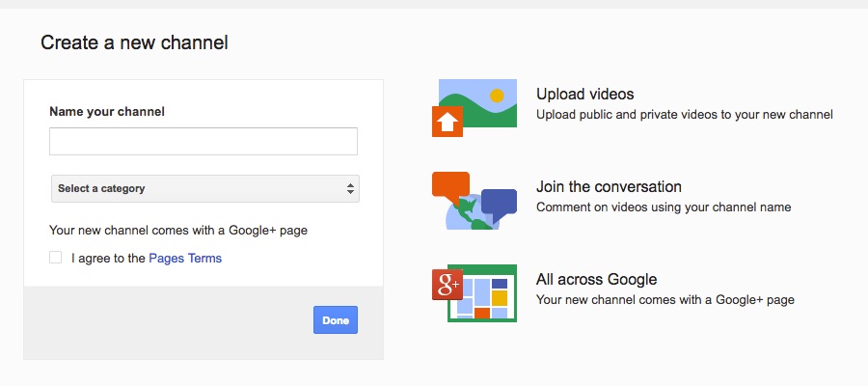Click the Done button
The width and height of the screenshot is (868, 386).
336,320
